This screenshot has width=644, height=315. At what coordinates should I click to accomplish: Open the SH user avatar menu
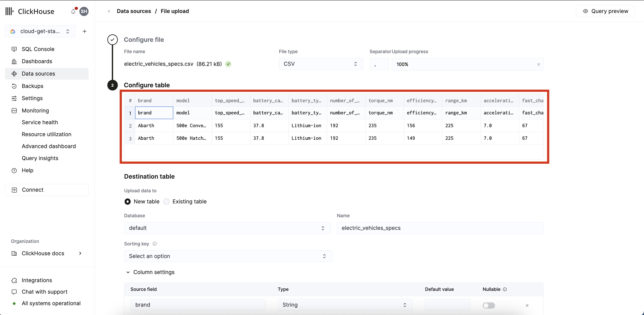84,11
